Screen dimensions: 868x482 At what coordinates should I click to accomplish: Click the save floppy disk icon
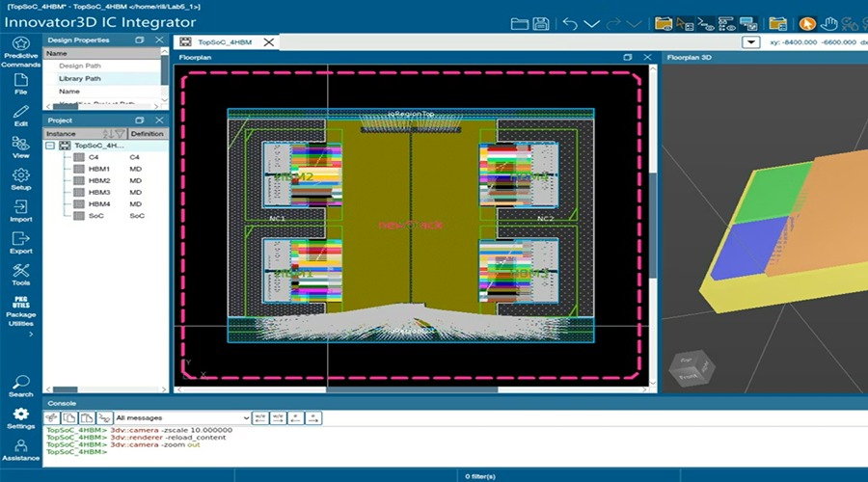[541, 23]
